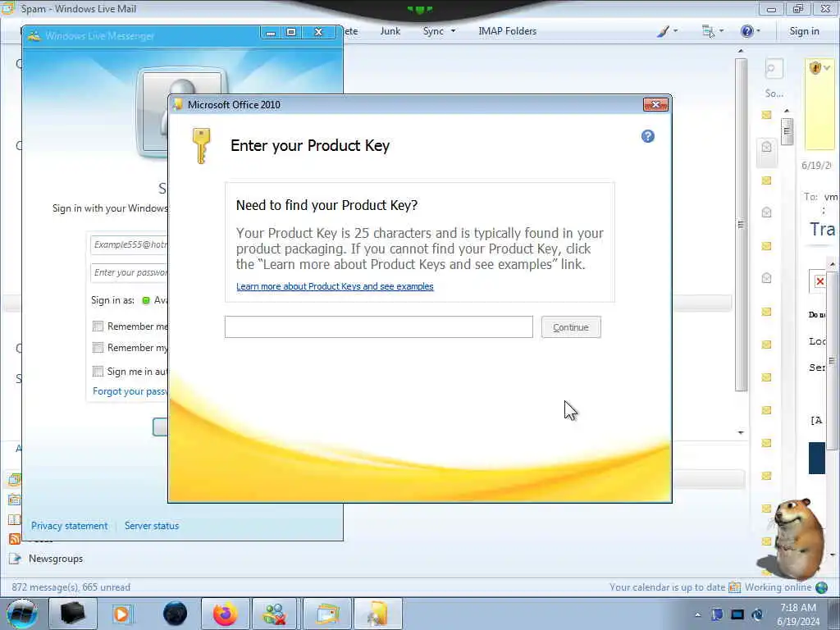The image size is (840, 630).
Task: Show hidden icons in the system tray
Action: click(697, 615)
